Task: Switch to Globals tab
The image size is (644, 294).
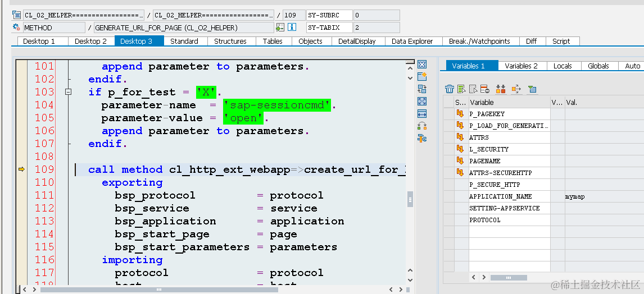Action: click(x=598, y=66)
